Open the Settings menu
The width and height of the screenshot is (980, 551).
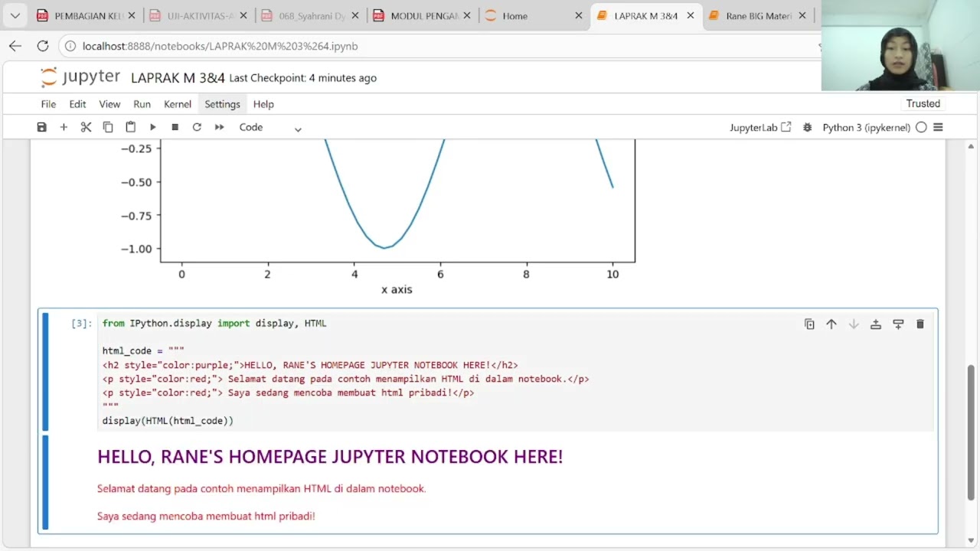[x=222, y=104]
